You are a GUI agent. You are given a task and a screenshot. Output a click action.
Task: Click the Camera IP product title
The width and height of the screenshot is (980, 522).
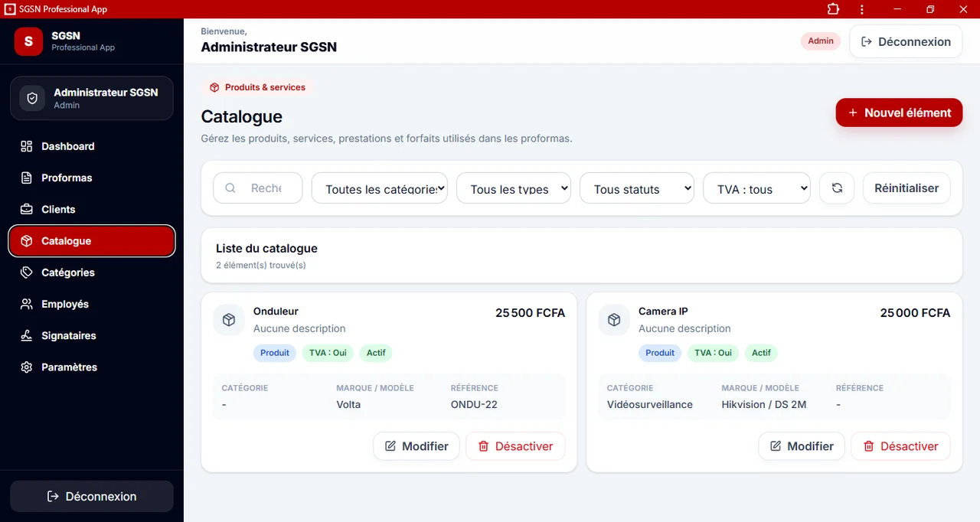point(663,312)
